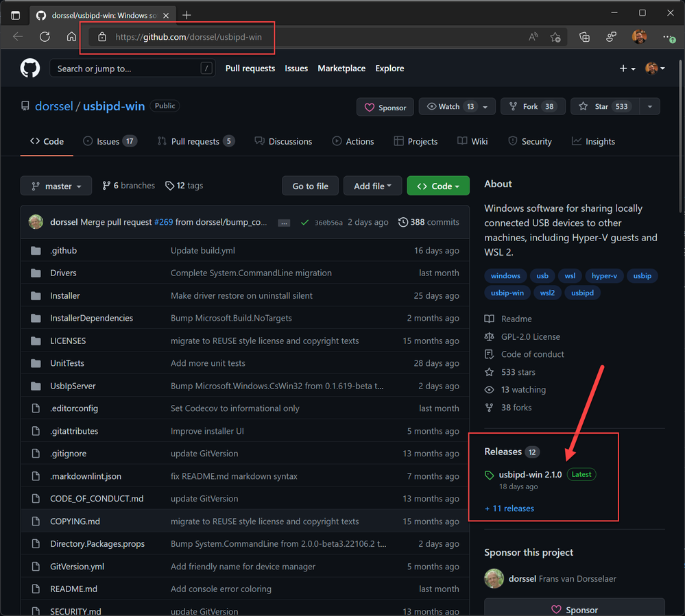Open the Discussions tab

click(283, 141)
